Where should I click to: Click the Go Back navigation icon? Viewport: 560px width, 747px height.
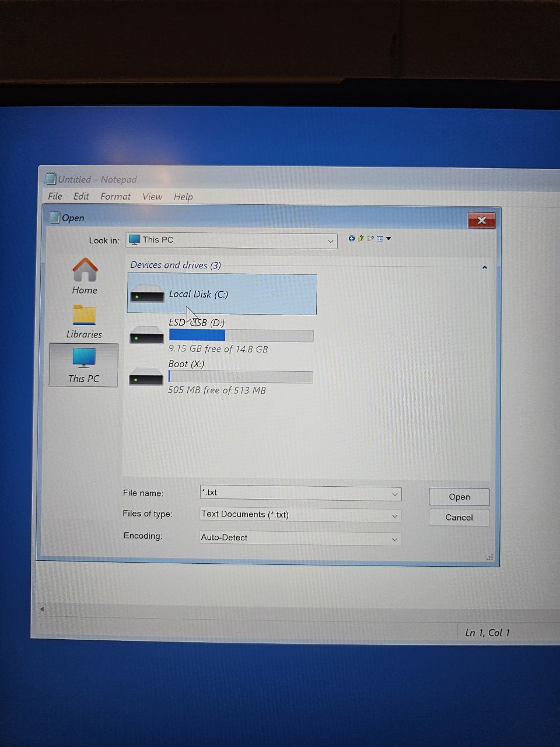pos(352,239)
